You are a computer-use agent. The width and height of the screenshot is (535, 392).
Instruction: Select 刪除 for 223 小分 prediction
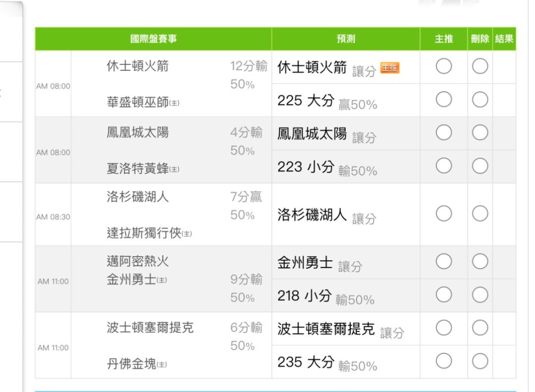coord(480,166)
